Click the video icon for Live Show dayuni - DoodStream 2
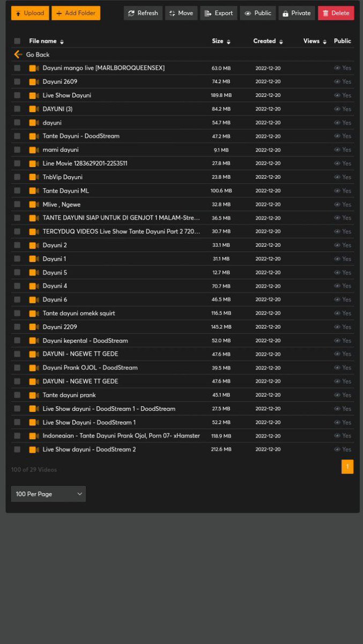Viewport: 363px width, 644px height. 34,449
